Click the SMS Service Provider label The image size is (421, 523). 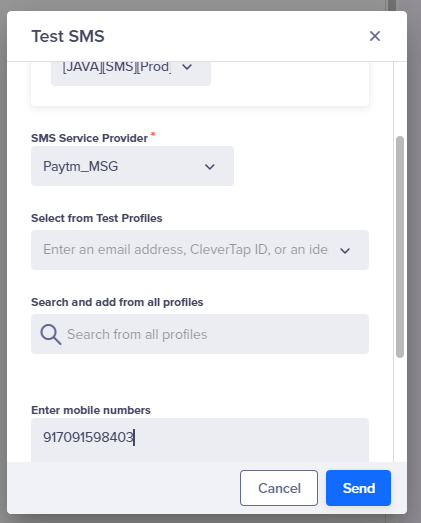coord(89,138)
